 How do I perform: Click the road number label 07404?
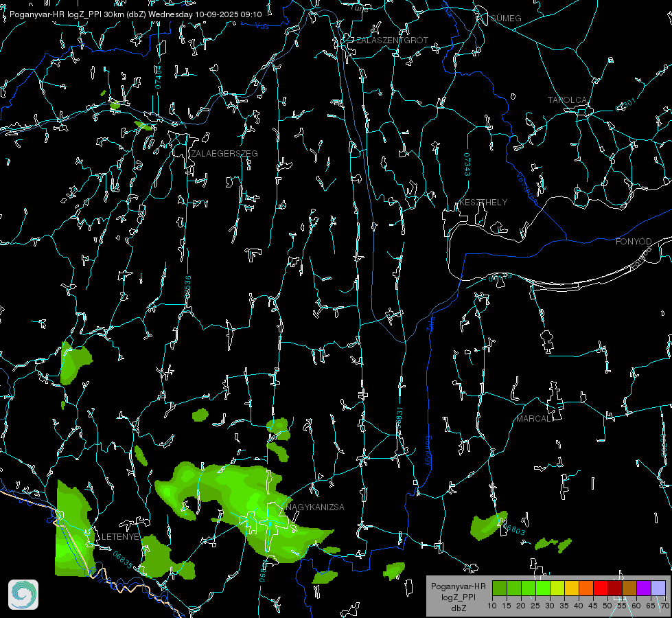[158, 78]
